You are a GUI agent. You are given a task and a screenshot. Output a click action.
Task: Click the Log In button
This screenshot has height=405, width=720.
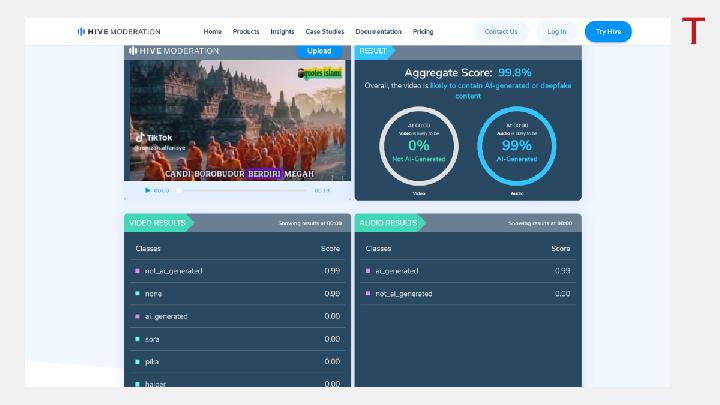point(557,31)
